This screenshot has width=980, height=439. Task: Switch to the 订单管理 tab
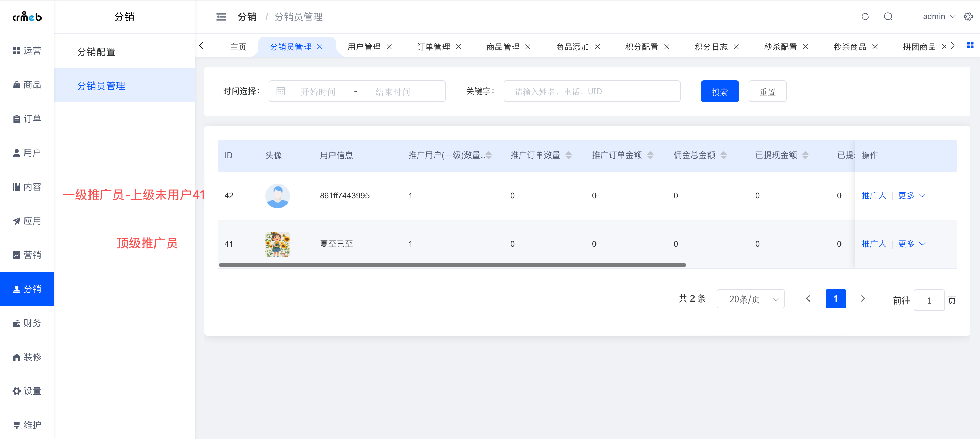click(x=433, y=46)
